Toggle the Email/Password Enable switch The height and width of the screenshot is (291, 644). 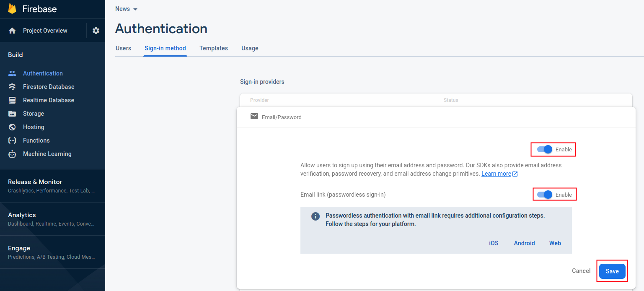[x=545, y=150]
